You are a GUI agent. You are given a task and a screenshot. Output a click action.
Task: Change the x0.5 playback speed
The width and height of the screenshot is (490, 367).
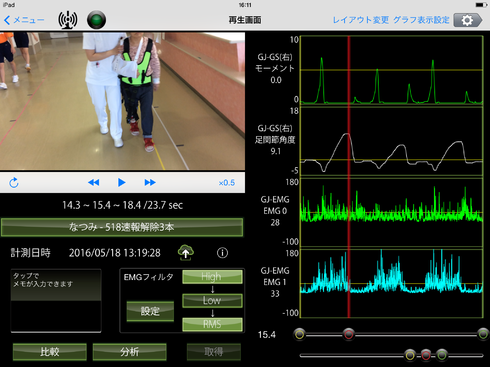[x=227, y=183]
